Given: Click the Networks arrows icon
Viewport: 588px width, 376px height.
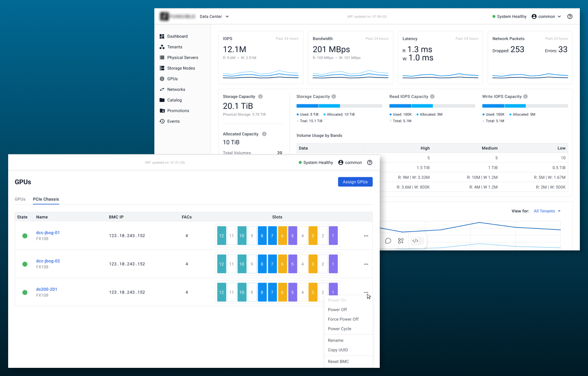Looking at the screenshot, I should click(x=162, y=89).
